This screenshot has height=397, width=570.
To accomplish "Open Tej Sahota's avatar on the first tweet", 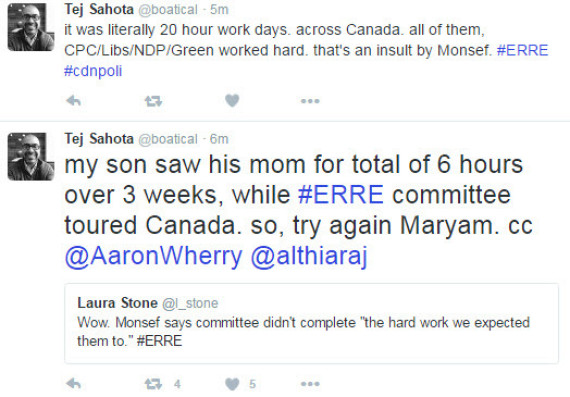I will click(x=31, y=27).
